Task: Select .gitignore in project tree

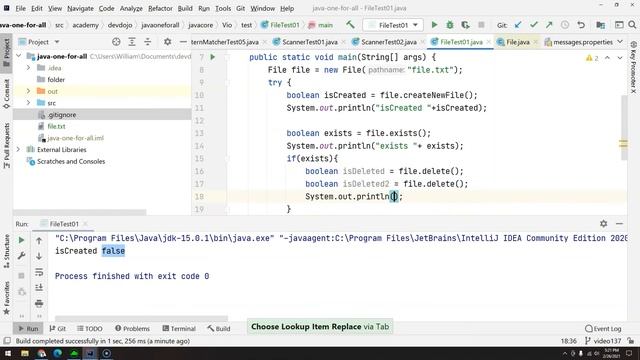Action: click(62, 115)
